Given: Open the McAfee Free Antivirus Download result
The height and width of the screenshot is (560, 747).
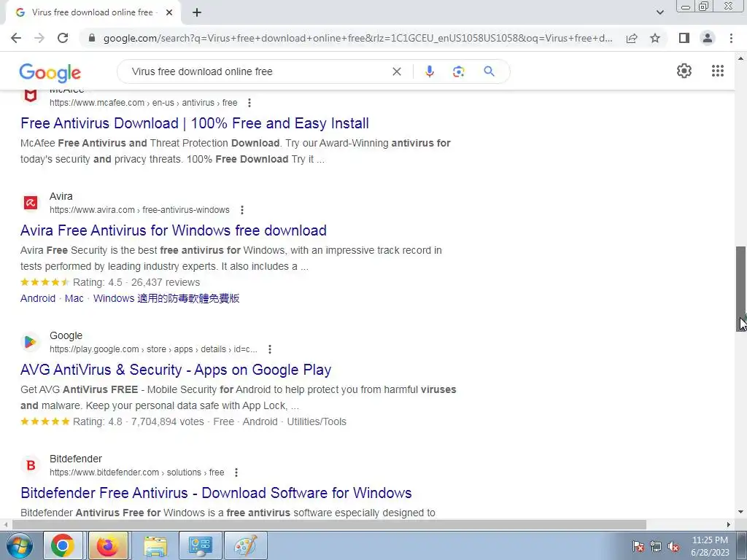Looking at the screenshot, I should (194, 123).
